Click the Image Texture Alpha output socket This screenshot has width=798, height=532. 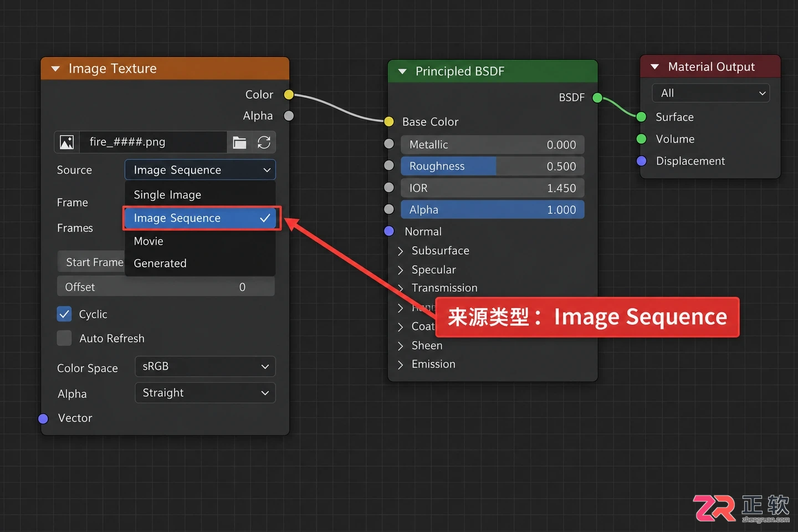pyautogui.click(x=289, y=116)
